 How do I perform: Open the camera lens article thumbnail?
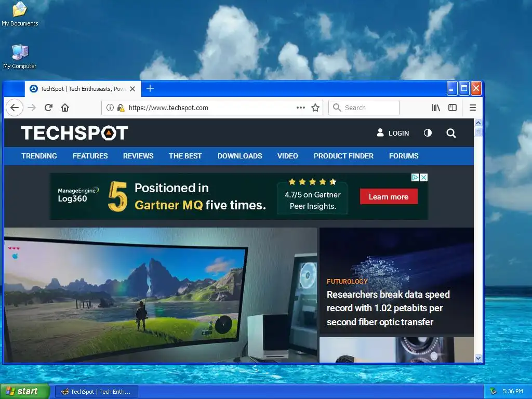tap(396, 350)
